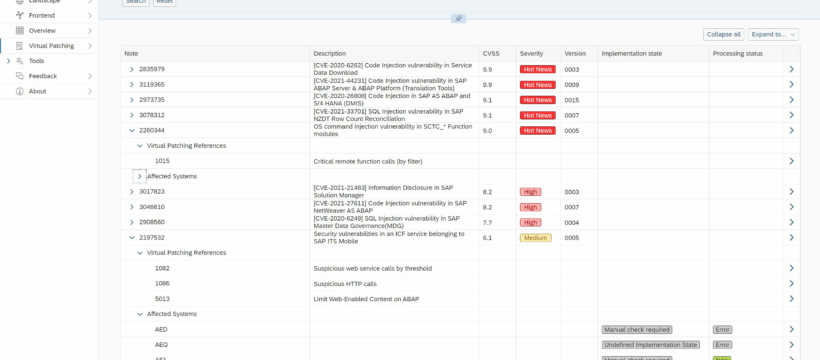Click Manual check required badge for AED

pos(637,330)
